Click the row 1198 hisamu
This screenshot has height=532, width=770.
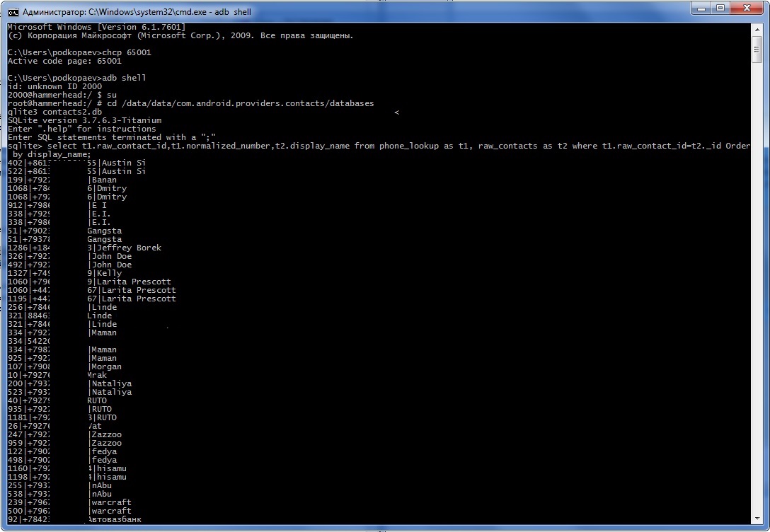point(67,477)
